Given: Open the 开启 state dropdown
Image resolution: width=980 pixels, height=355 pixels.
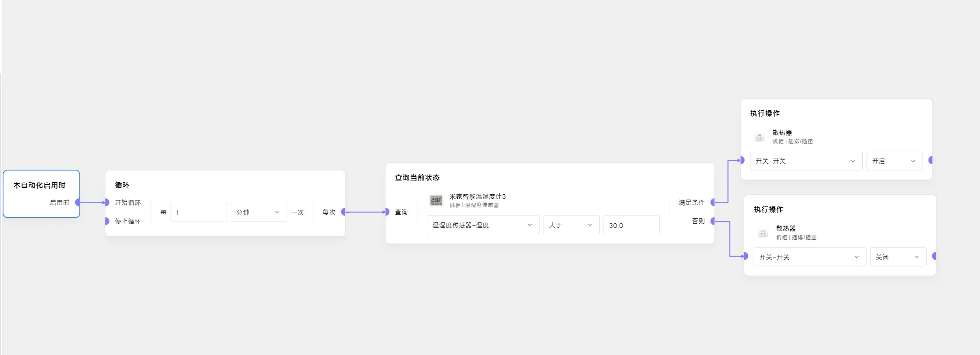Looking at the screenshot, I should [894, 161].
